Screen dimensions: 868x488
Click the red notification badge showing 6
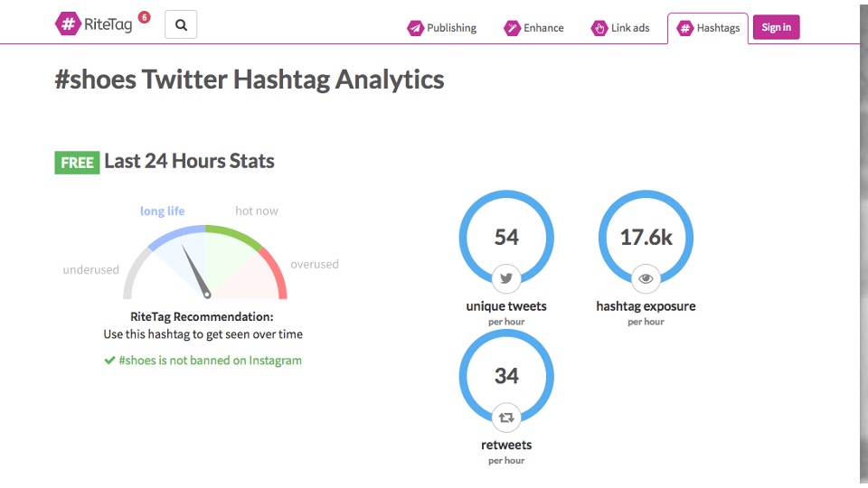[x=145, y=16]
